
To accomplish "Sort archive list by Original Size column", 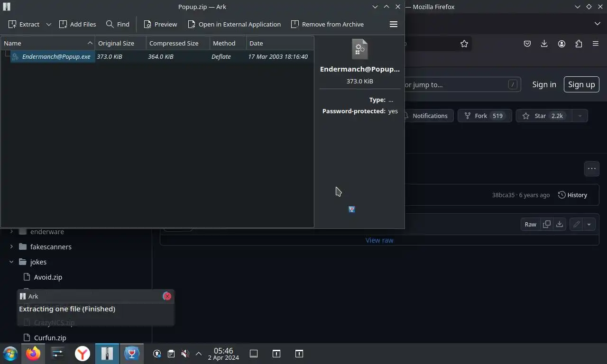I will tap(120, 43).
